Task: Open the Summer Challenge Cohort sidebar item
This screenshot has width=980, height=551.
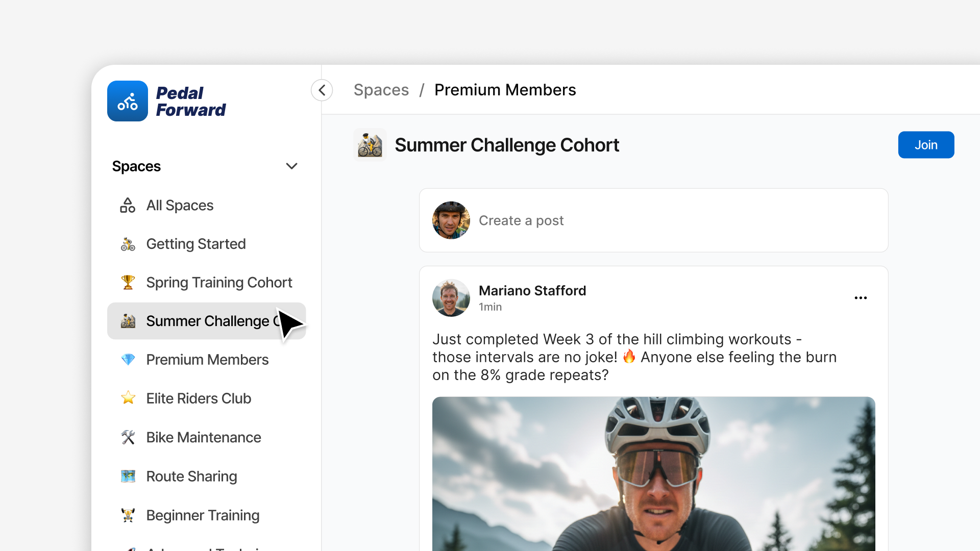Action: 206,321
